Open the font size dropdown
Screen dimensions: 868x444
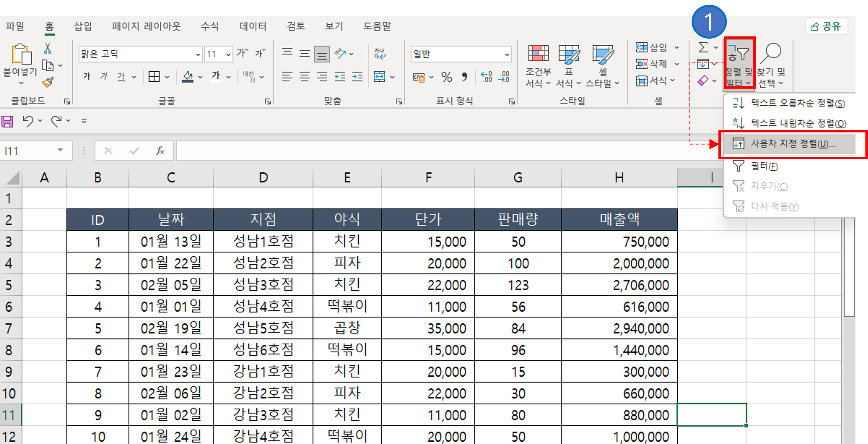pos(228,53)
